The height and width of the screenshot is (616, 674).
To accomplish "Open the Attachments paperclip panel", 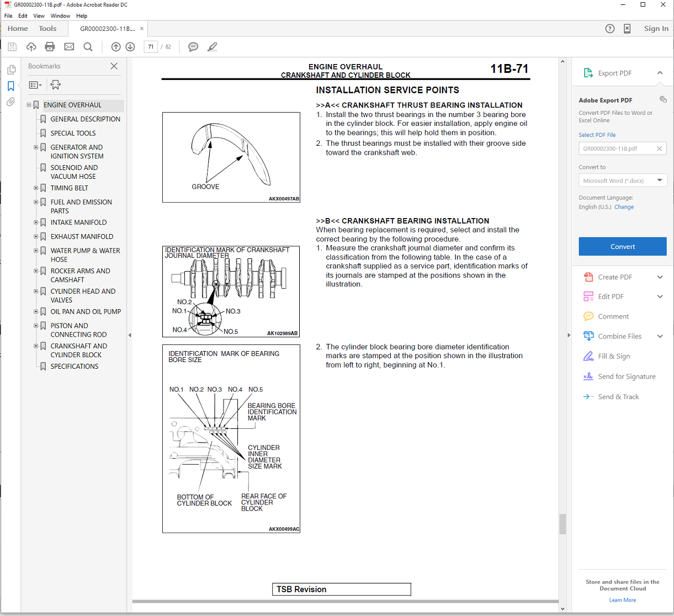I will (x=10, y=102).
